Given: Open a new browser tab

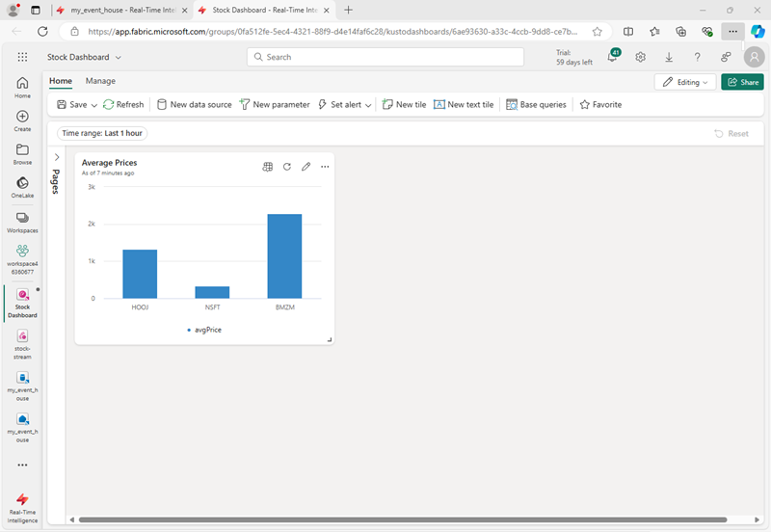Looking at the screenshot, I should click(348, 10).
